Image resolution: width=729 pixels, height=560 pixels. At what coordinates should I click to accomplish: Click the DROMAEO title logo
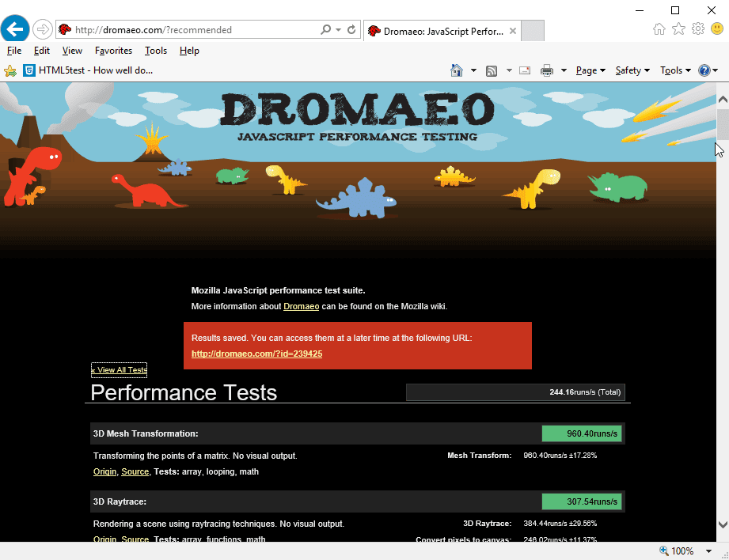(357, 108)
